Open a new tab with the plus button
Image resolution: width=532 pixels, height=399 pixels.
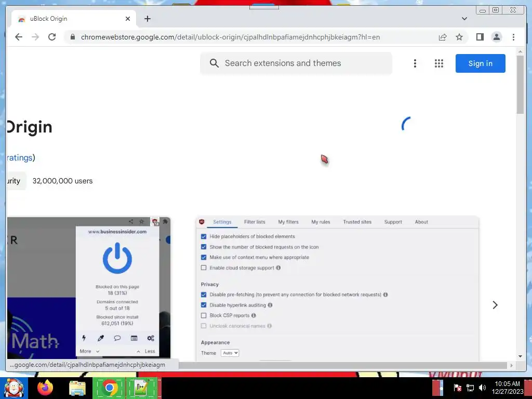tap(147, 19)
